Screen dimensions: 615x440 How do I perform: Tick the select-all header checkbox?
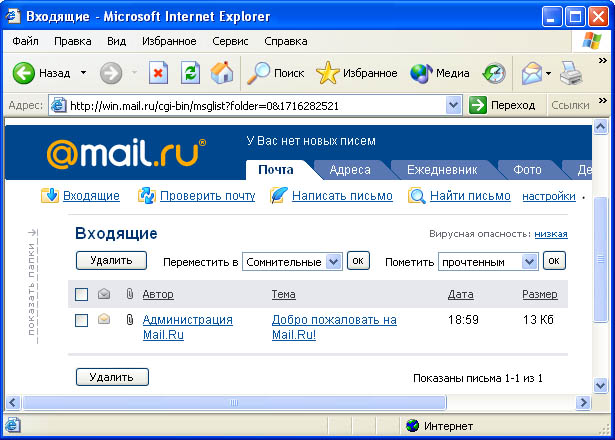82,294
